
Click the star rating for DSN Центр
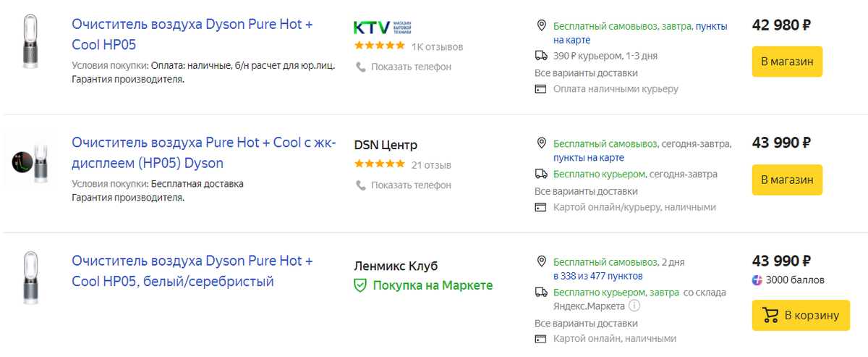coord(380,164)
